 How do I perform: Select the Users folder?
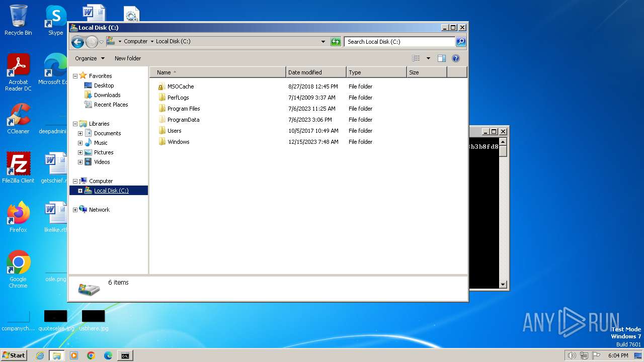(x=174, y=131)
